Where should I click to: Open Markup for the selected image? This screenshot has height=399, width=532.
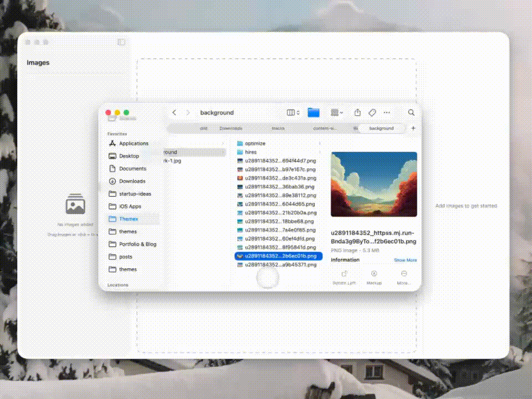(374, 277)
